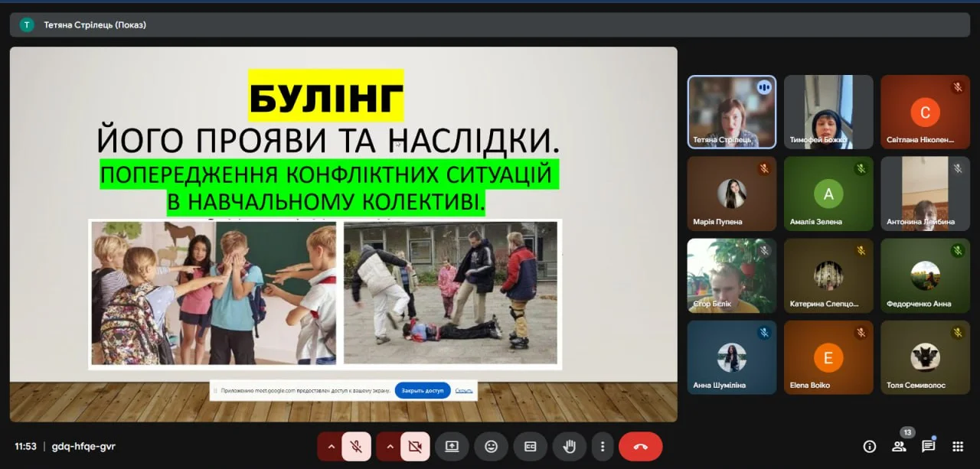Screen dimensions: 980x469
Task: Raise hand using the hand icon
Action: point(569,446)
